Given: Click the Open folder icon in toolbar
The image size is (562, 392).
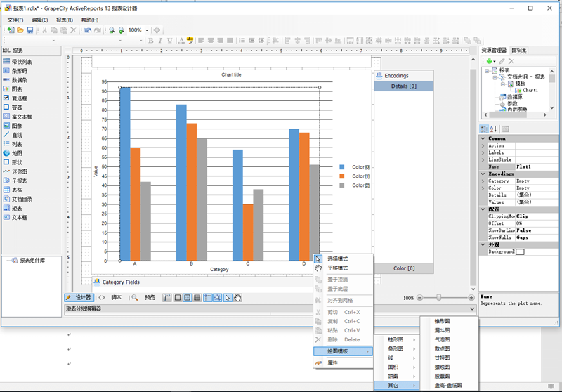Looking at the screenshot, I should point(21,30).
